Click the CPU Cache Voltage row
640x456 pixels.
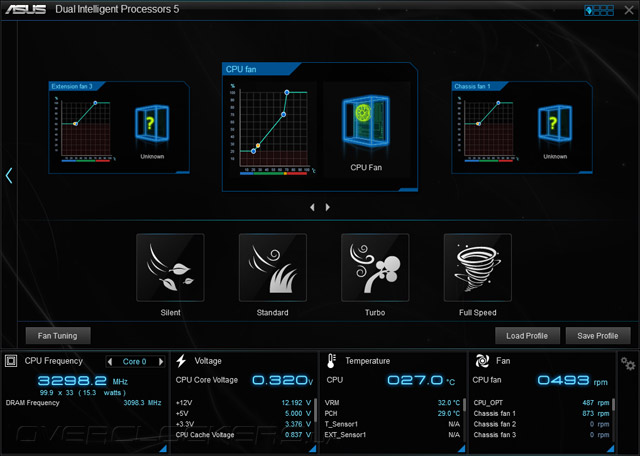(243, 435)
